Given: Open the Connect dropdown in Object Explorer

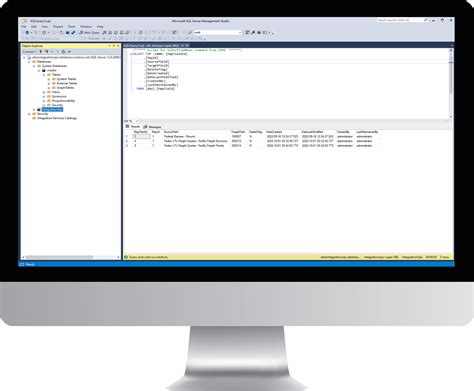Looking at the screenshot, I should pyautogui.click(x=29, y=52).
